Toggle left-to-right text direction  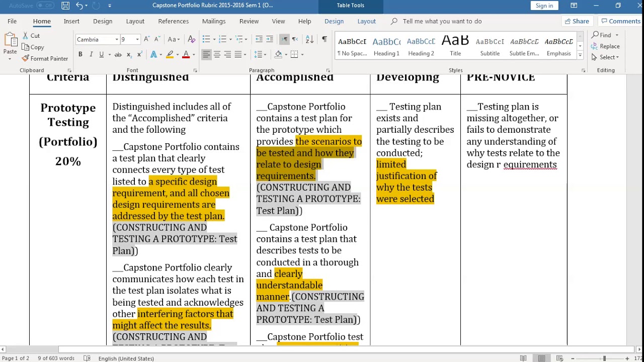pos(284,39)
